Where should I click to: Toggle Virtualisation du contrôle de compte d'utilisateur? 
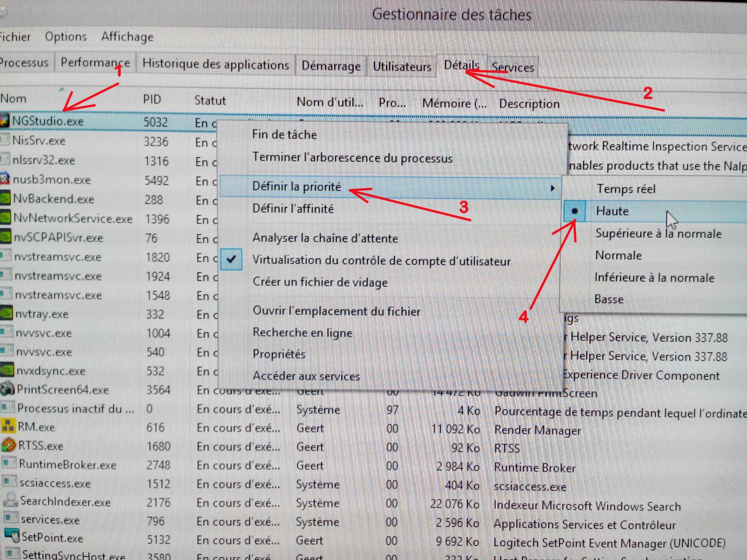[381, 260]
